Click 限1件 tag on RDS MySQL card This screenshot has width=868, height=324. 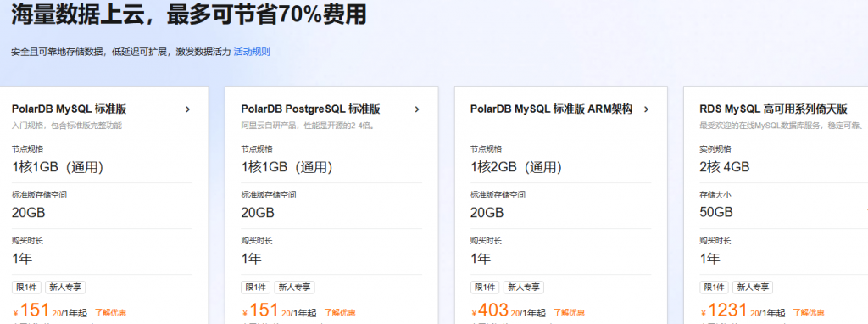714,288
